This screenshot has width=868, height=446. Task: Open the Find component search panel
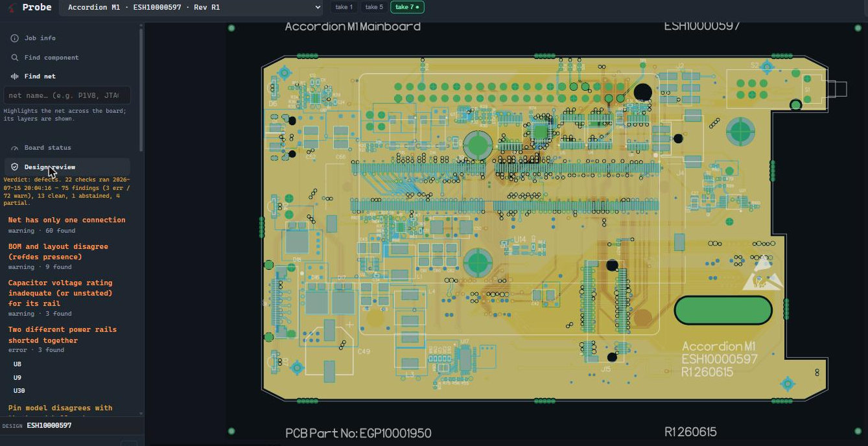point(67,58)
